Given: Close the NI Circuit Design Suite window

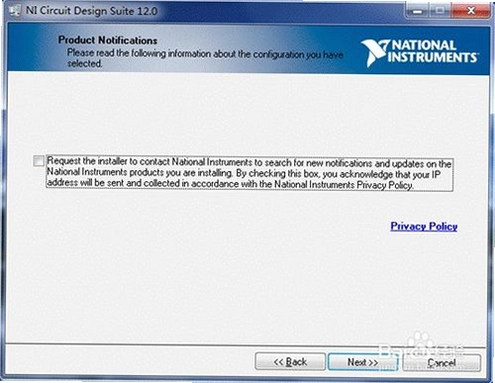Looking at the screenshot, I should pos(471,12).
